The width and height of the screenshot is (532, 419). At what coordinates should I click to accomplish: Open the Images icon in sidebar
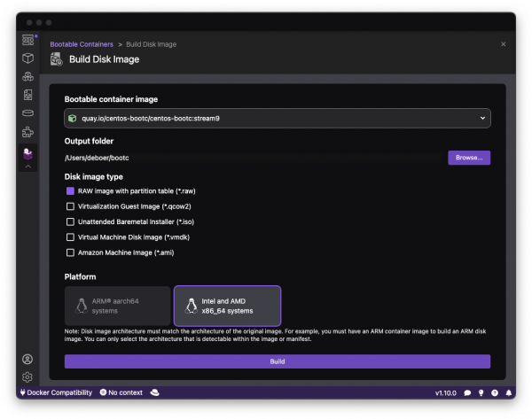pyautogui.click(x=27, y=95)
